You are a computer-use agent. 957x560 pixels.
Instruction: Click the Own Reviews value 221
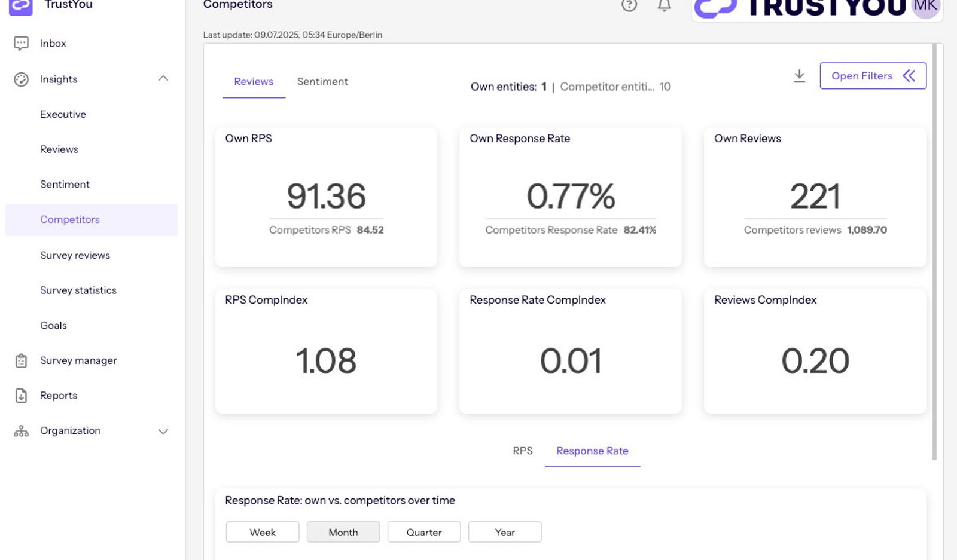pyautogui.click(x=815, y=196)
